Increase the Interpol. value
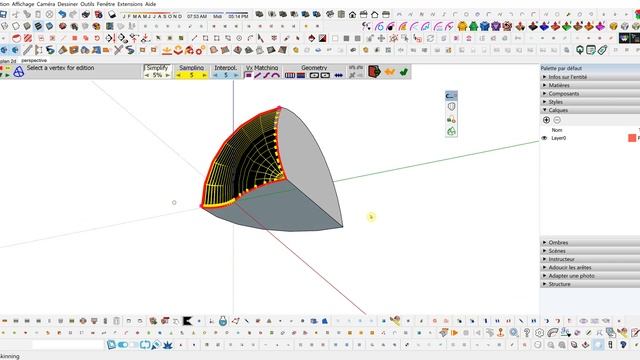Image resolution: width=640 pixels, height=360 pixels. point(236,76)
